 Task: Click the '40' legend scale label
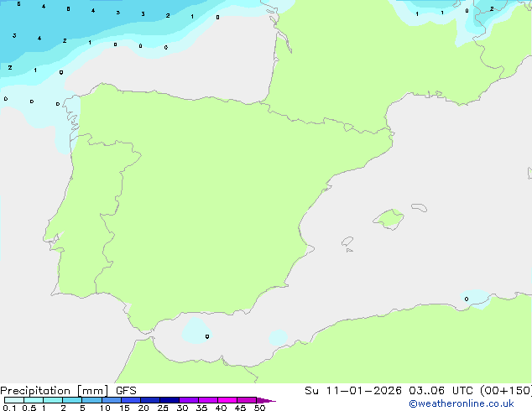coord(221,408)
